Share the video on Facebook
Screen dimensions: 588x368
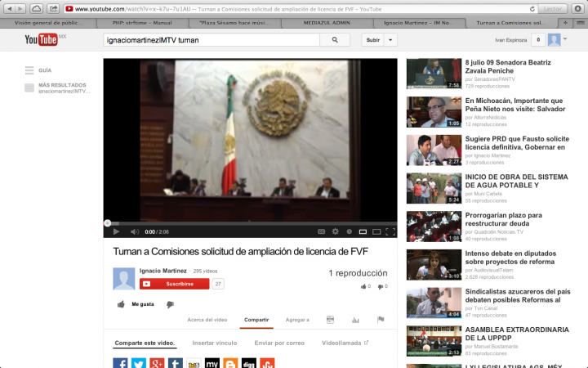pyautogui.click(x=120, y=363)
